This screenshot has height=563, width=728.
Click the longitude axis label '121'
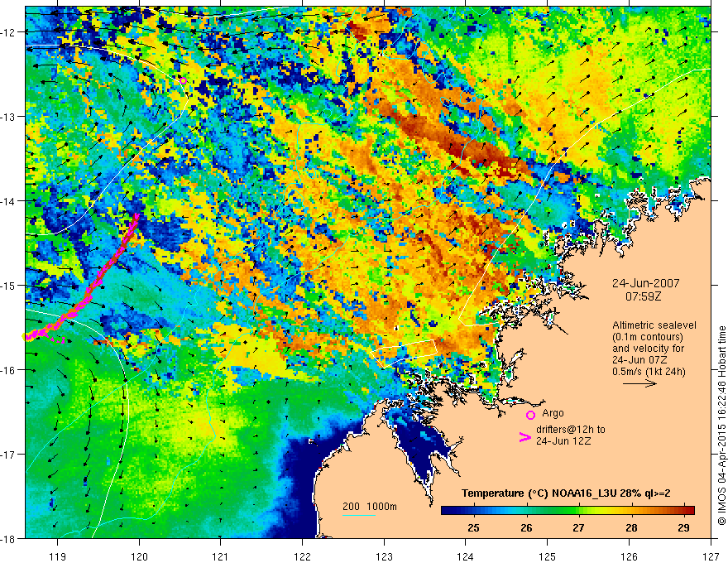click(221, 556)
